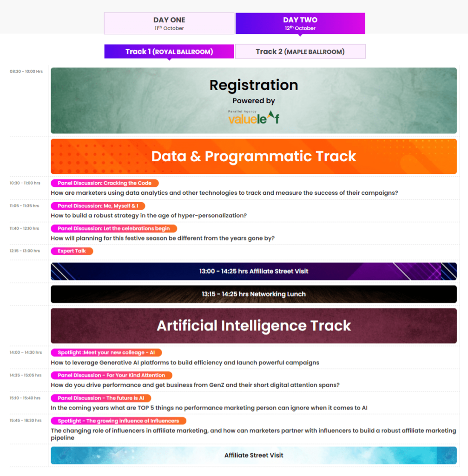468x476 pixels.
Task: Click the Registration banner
Action: click(254, 86)
